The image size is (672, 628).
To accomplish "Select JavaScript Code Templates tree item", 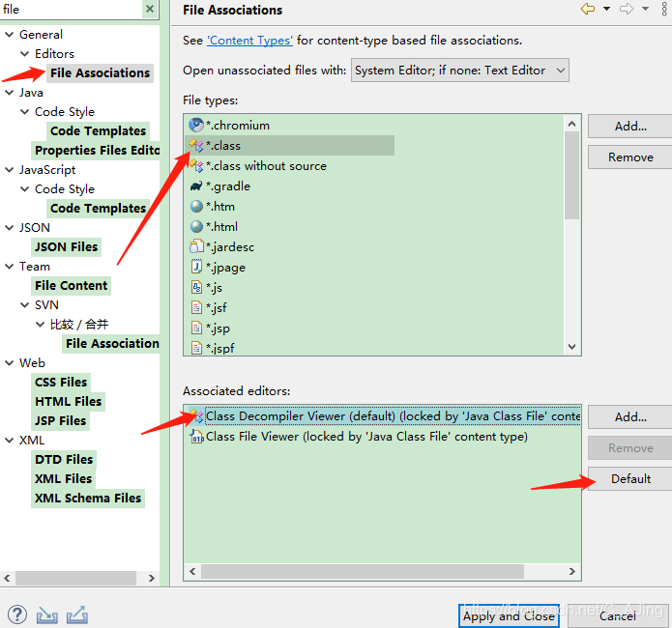I will (99, 208).
